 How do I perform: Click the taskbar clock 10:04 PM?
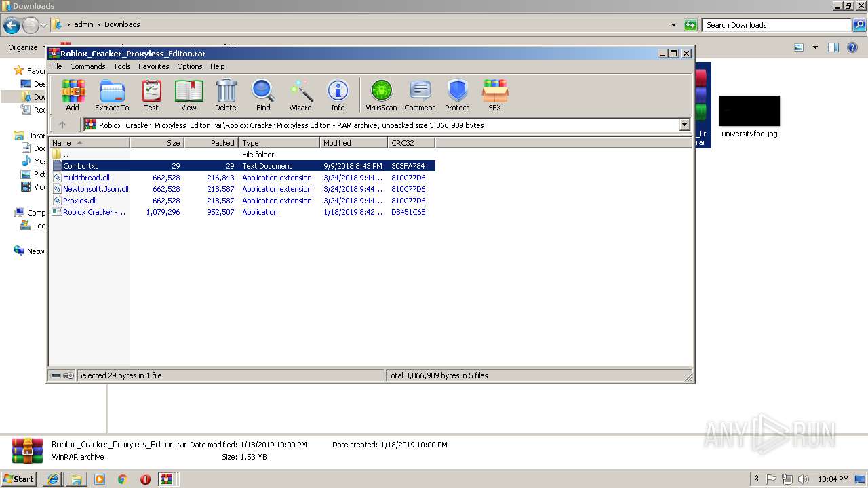[x=833, y=479]
